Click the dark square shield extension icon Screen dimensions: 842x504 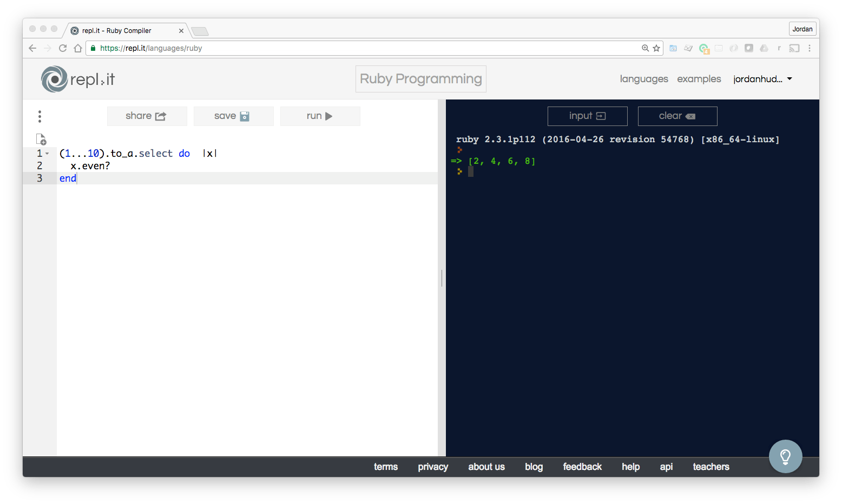[x=749, y=48]
